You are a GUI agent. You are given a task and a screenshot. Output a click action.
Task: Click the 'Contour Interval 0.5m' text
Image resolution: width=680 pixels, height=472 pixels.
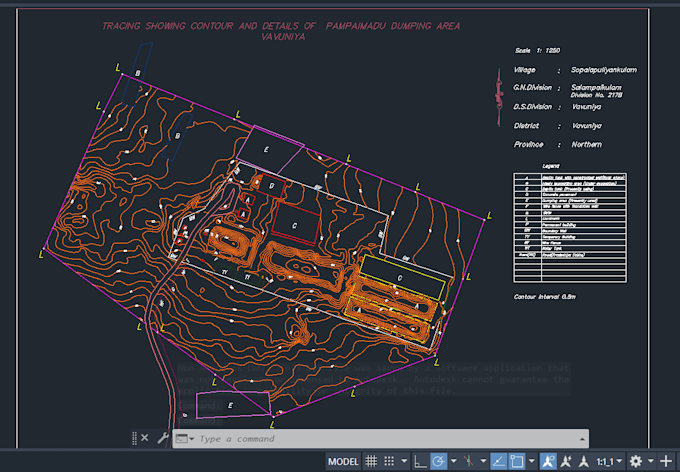pyautogui.click(x=545, y=297)
